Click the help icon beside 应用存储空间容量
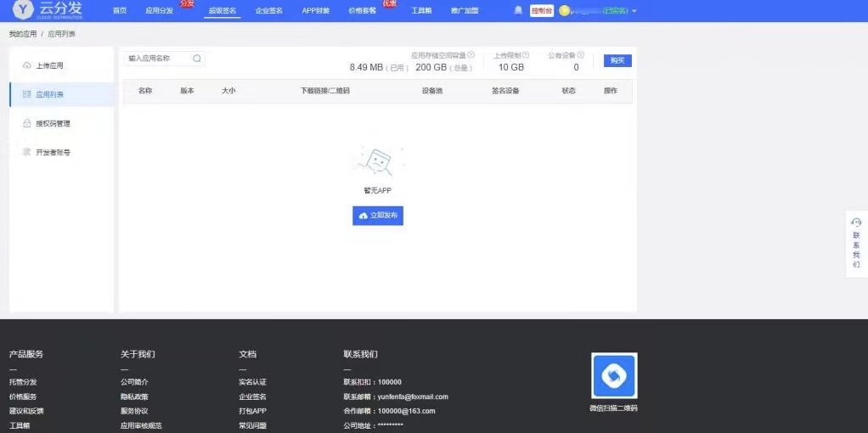The height and width of the screenshot is (433, 868). [x=471, y=55]
